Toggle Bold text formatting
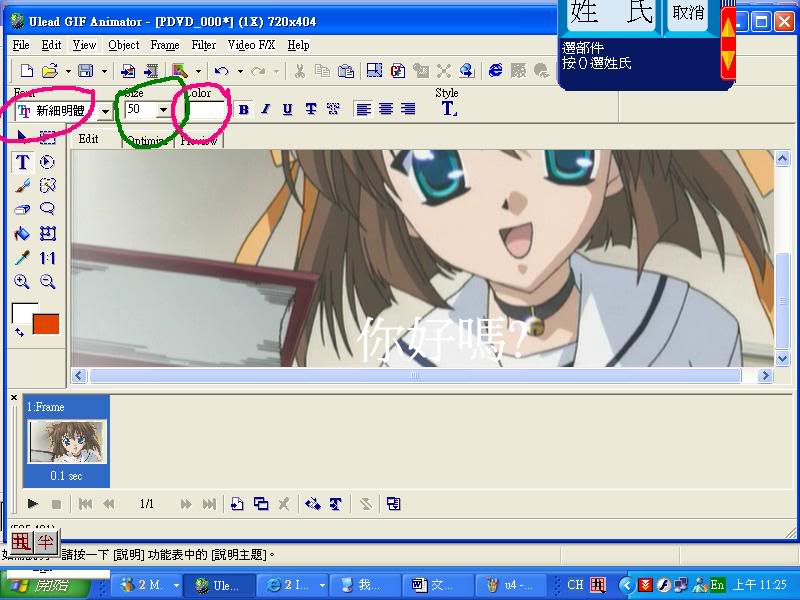The image size is (800, 600). (243, 110)
